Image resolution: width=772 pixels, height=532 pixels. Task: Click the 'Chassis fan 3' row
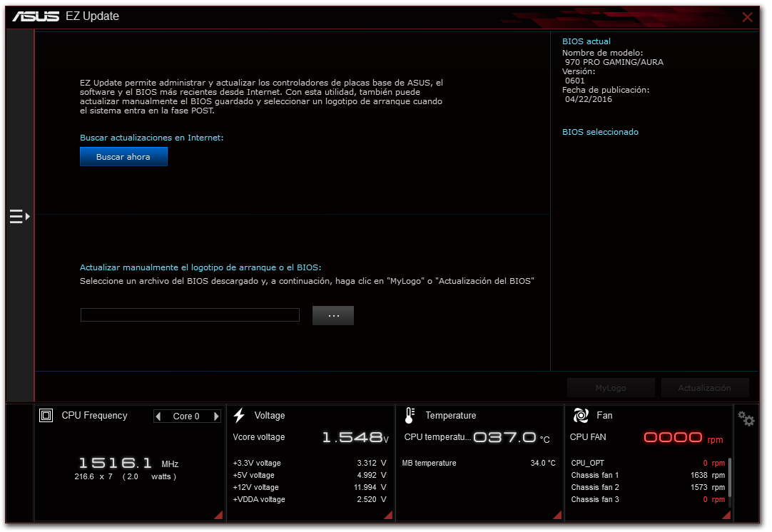point(648,499)
